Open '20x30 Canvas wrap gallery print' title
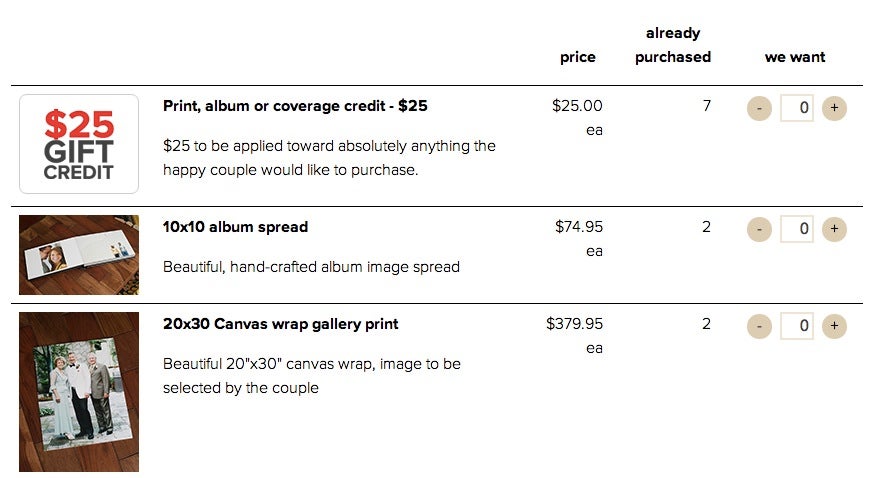 pos(281,324)
